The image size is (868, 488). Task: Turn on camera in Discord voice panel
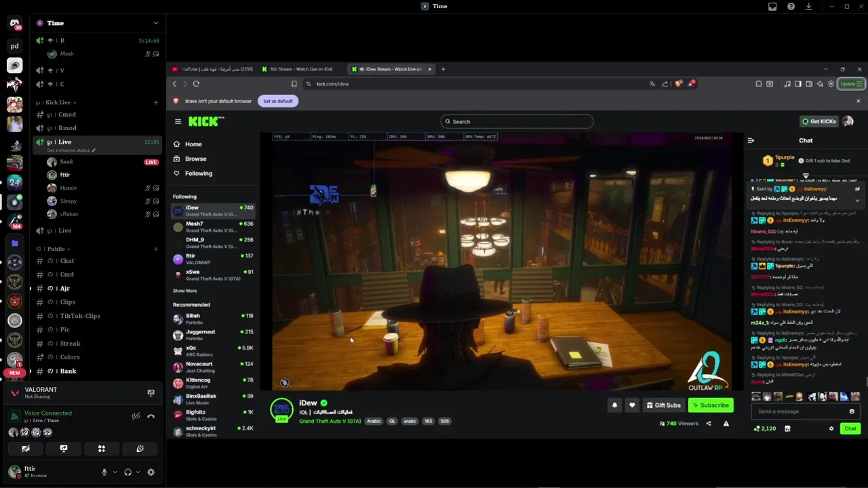tap(26, 449)
